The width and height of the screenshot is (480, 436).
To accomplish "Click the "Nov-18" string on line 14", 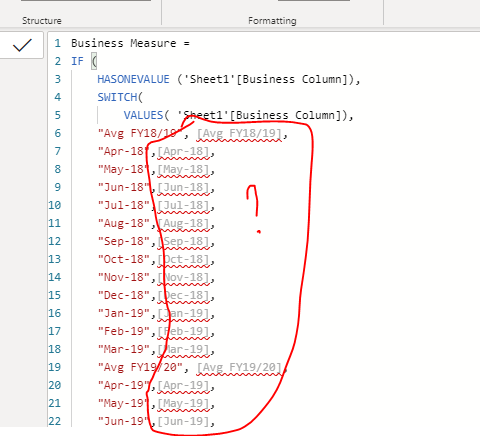I will pyautogui.click(x=124, y=277).
